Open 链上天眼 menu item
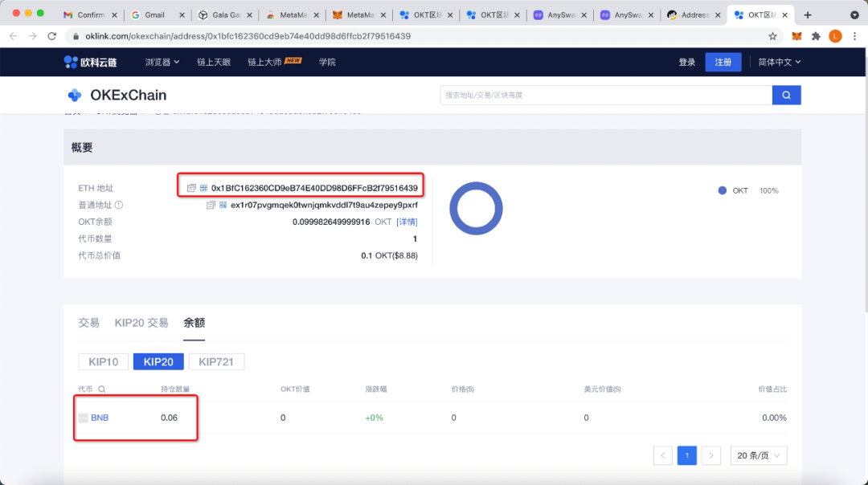The height and width of the screenshot is (485, 868). coord(214,62)
